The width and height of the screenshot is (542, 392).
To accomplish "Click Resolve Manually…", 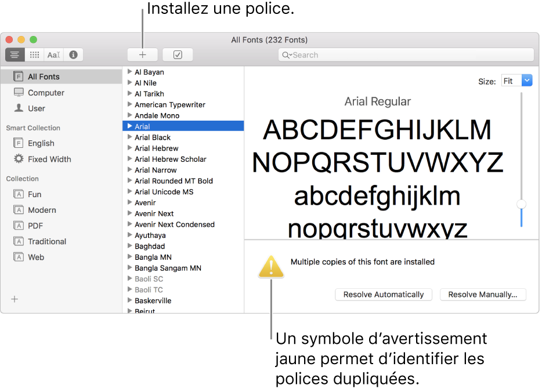I will pos(483,295).
